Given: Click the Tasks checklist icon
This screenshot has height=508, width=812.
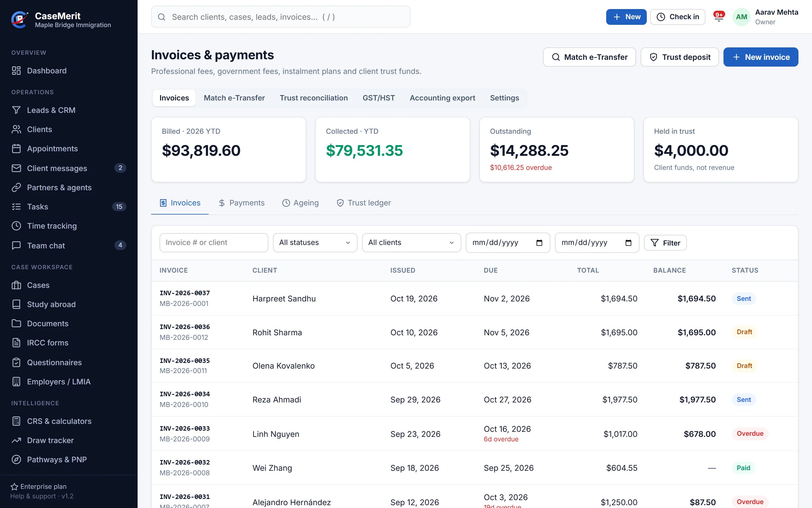Looking at the screenshot, I should 16,207.
